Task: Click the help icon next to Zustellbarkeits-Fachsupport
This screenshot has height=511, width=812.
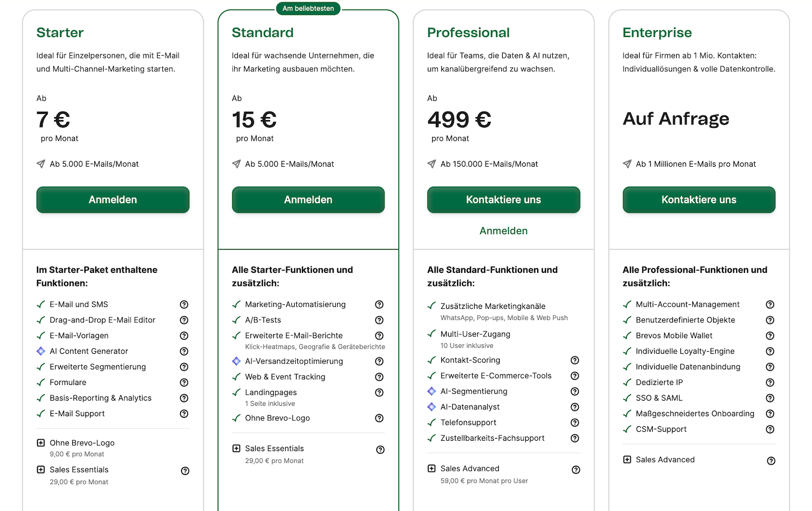Action: (x=575, y=438)
